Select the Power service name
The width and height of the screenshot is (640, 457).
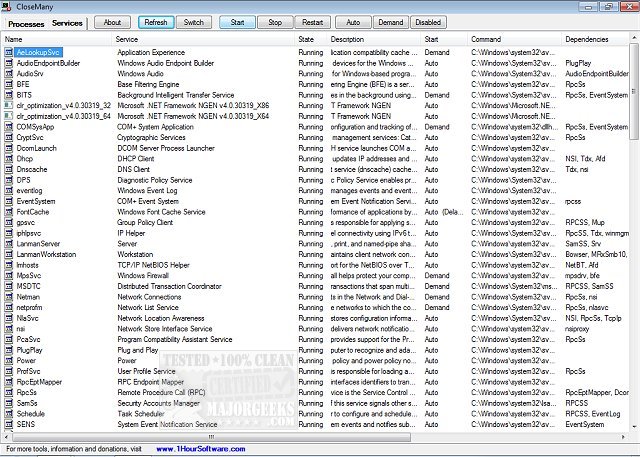point(26,360)
